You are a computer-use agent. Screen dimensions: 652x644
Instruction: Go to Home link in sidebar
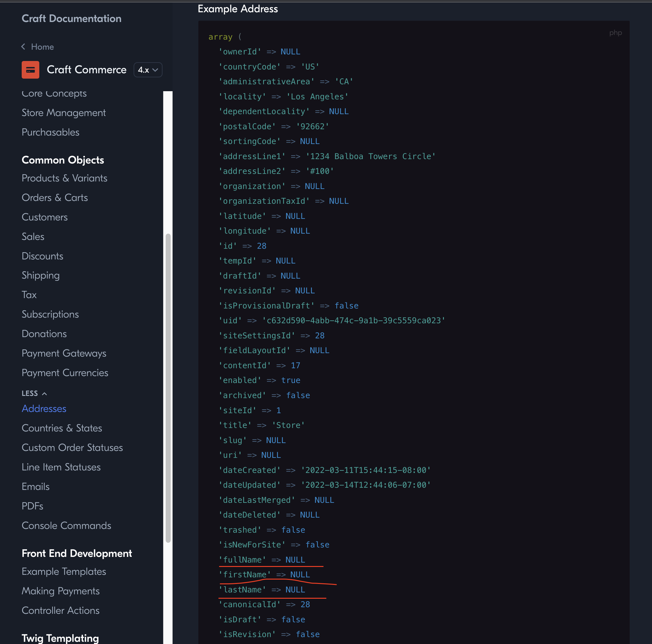(42, 47)
